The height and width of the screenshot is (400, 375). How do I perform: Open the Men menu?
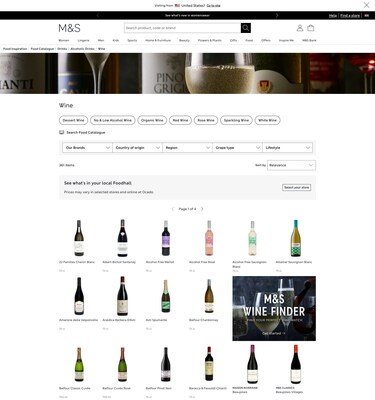click(101, 40)
